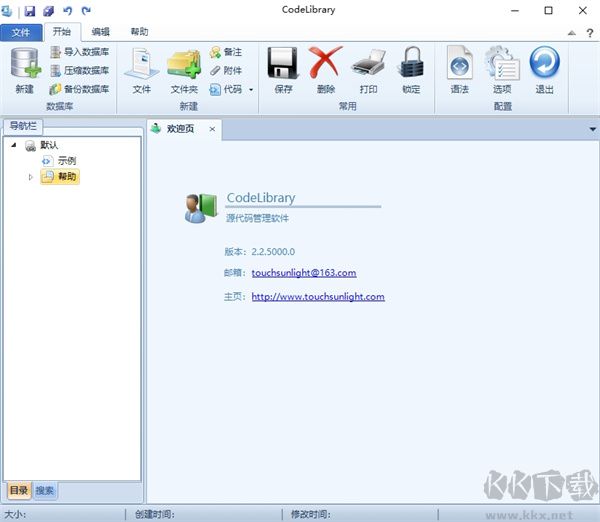Select the 帮助 folder in tree
This screenshot has width=600, height=522.
[60, 177]
